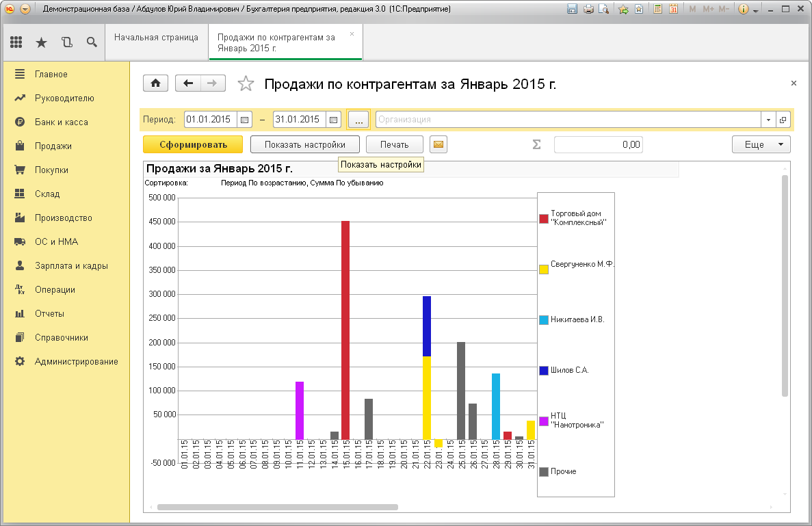This screenshot has height=526, width=812.
Task: Open the history icon in top panel
Action: click(66, 42)
